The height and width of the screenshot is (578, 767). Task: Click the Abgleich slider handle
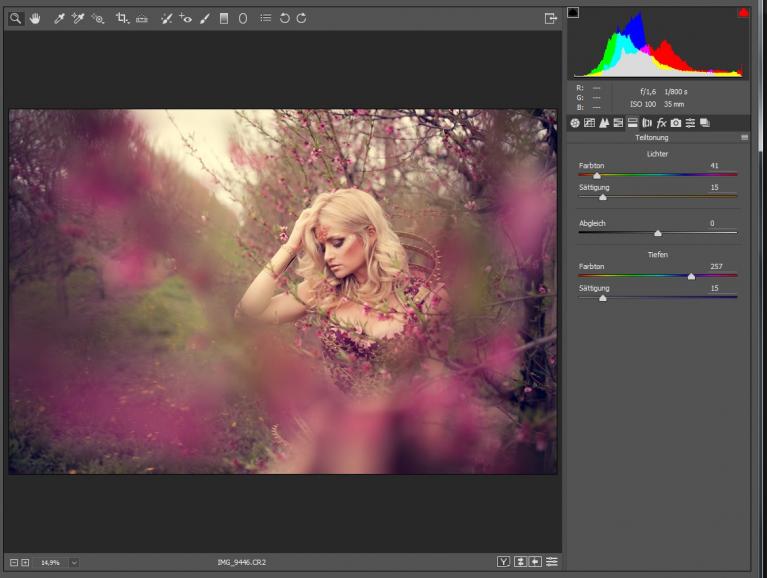point(658,233)
